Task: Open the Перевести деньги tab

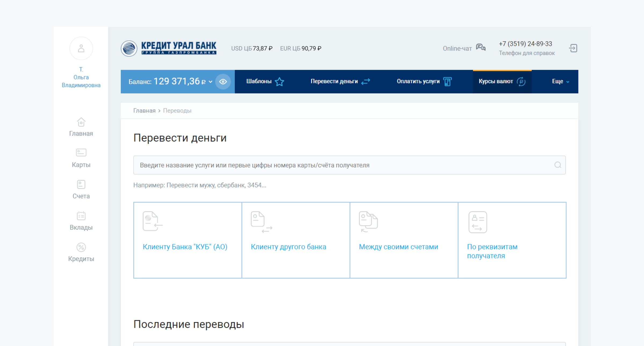Action: click(x=340, y=82)
